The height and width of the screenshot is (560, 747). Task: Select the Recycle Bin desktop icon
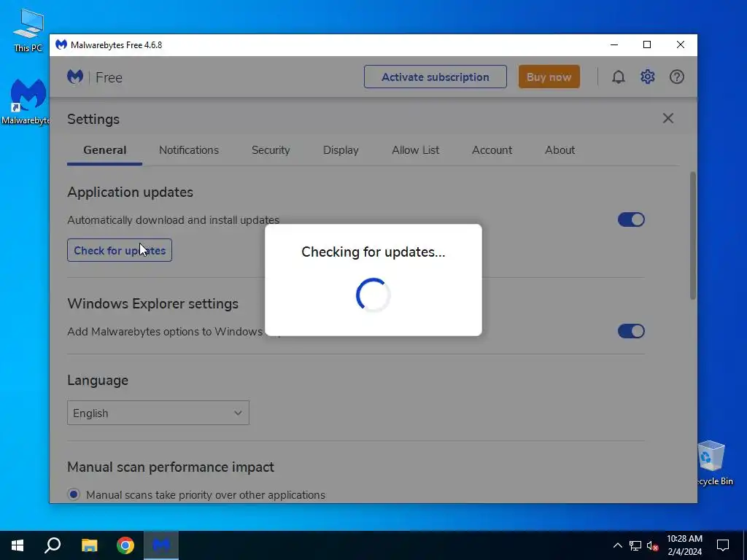coord(712,463)
